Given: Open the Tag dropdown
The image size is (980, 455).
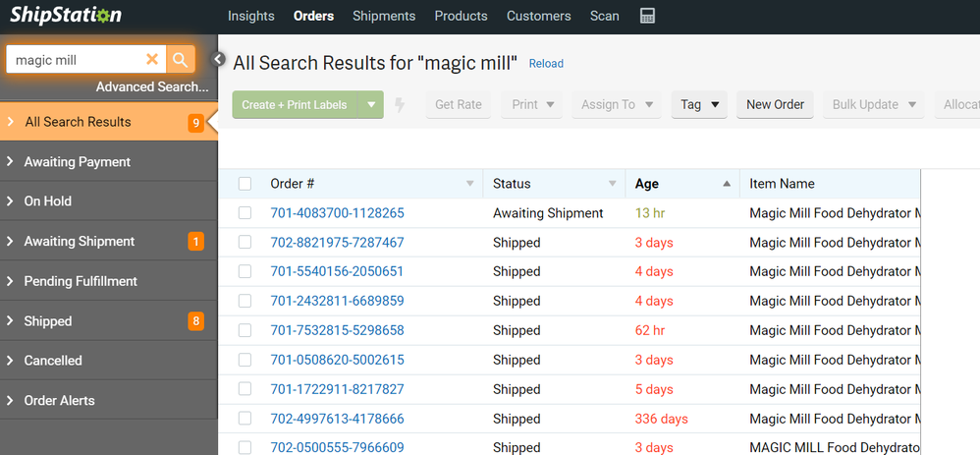Looking at the screenshot, I should tap(701, 105).
